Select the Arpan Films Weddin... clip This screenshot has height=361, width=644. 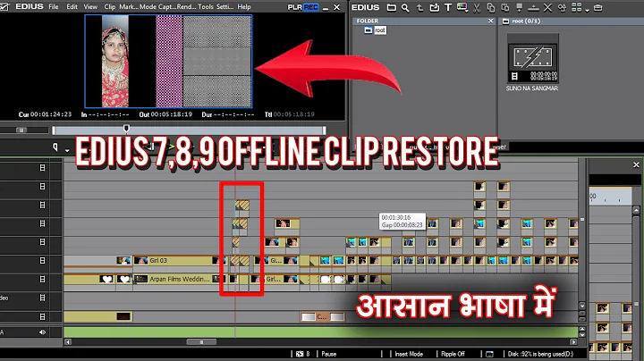coord(180,279)
